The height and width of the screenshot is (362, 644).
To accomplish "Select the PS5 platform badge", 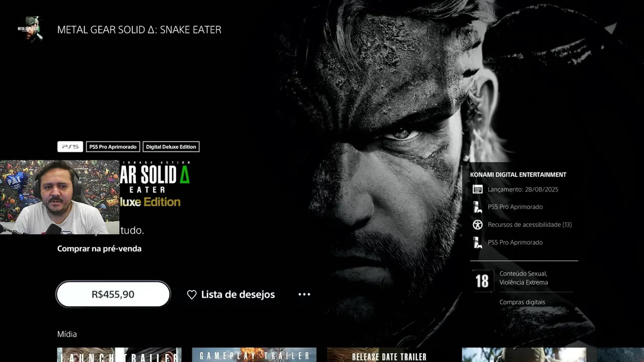I will (70, 147).
